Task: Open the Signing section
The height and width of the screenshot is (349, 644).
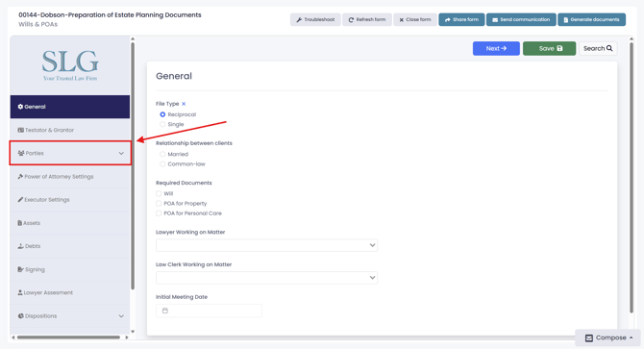Action: tap(70, 270)
